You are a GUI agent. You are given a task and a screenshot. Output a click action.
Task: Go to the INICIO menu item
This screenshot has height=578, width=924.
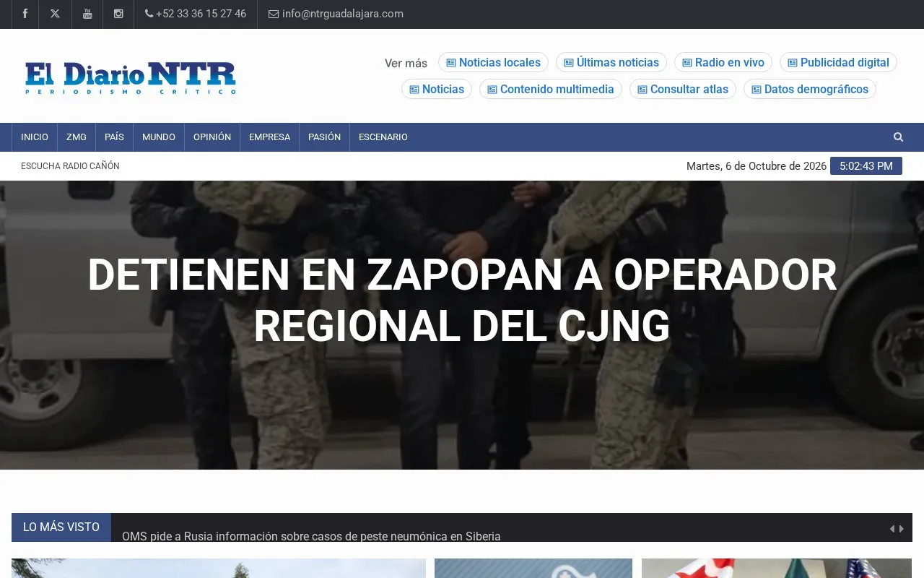click(35, 137)
